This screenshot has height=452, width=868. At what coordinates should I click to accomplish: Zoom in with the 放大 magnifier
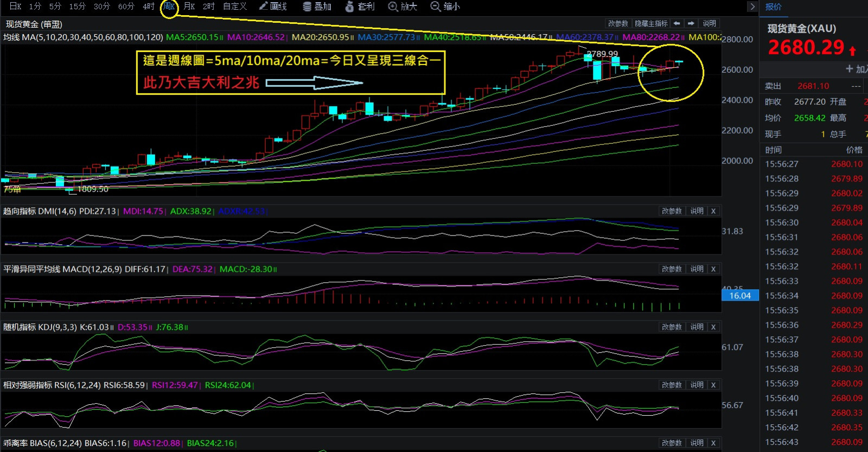tap(403, 7)
